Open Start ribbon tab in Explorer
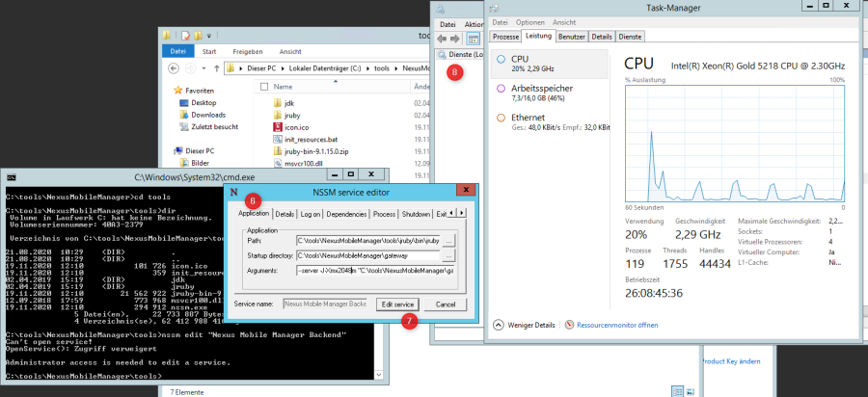The image size is (868, 397). point(209,51)
